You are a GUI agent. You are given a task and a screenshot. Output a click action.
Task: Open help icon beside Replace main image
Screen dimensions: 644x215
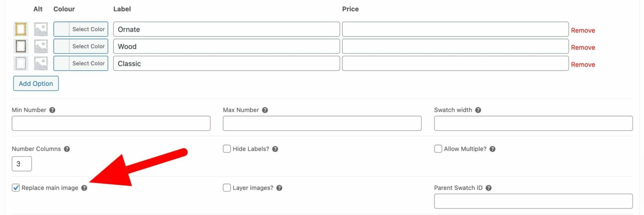[84, 188]
